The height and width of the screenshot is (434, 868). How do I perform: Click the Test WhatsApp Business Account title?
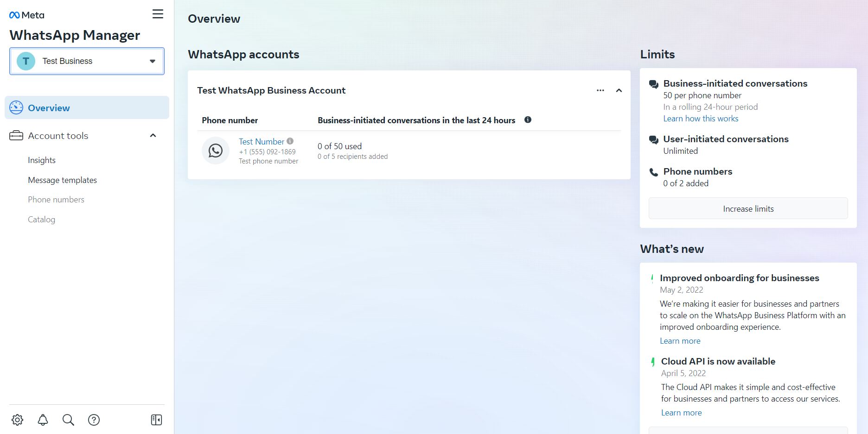[271, 90]
